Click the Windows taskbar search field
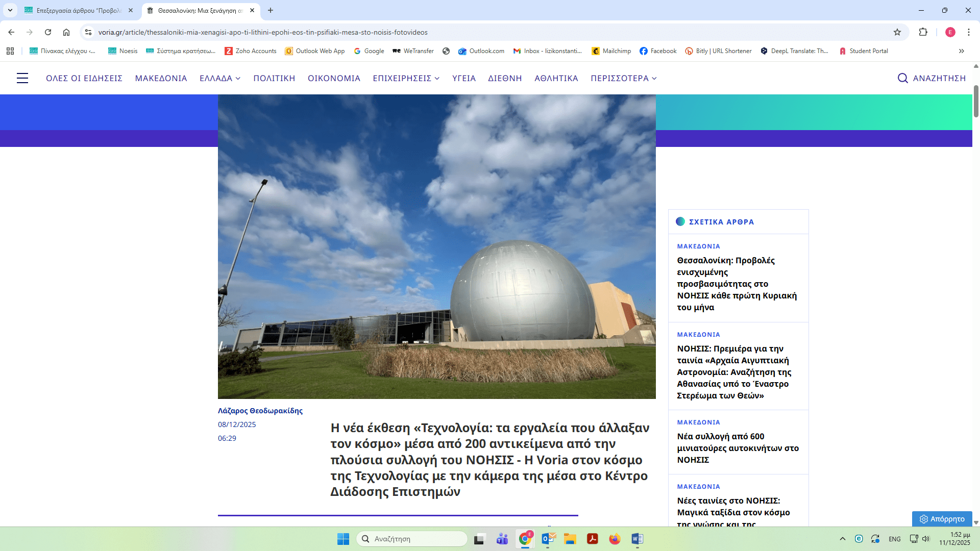 [x=411, y=539]
